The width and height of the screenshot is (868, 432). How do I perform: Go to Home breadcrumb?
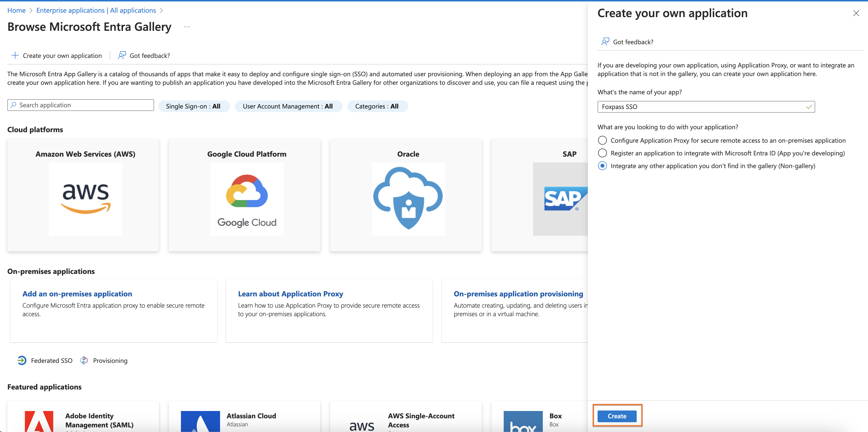tap(17, 11)
